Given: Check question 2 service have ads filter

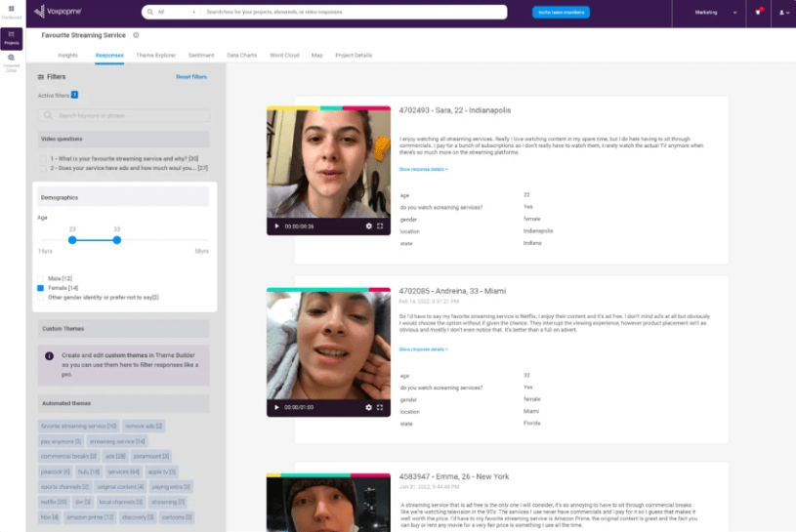Looking at the screenshot, I should pos(43,168).
